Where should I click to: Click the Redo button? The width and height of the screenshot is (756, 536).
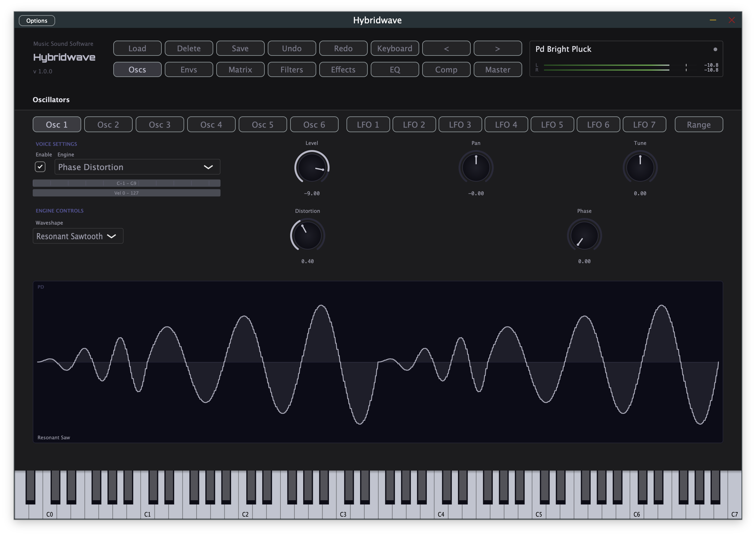coord(343,48)
